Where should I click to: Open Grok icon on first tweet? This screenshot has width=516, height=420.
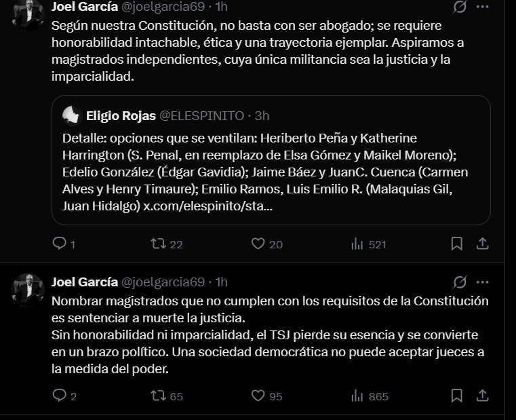pyautogui.click(x=460, y=7)
